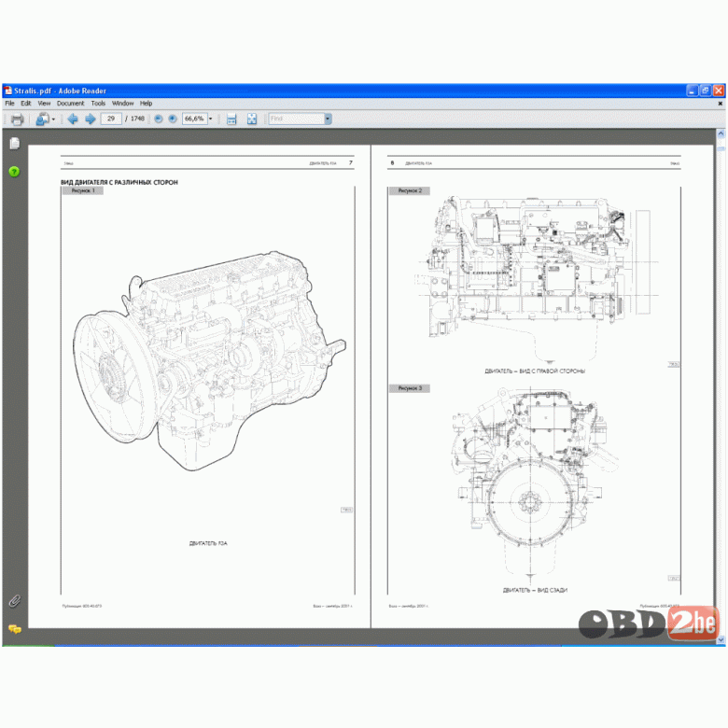Click the Print icon in the toolbar
This screenshot has height=728, width=728.
point(17,119)
